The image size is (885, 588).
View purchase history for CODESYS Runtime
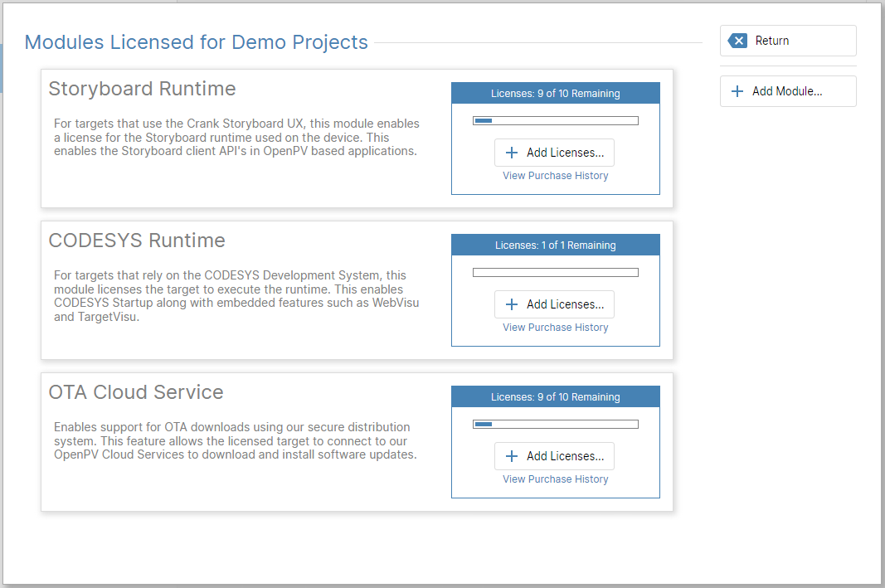556,328
